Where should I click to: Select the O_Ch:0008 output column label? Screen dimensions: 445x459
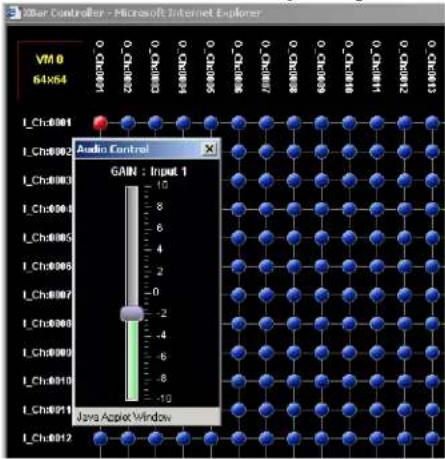(294, 67)
